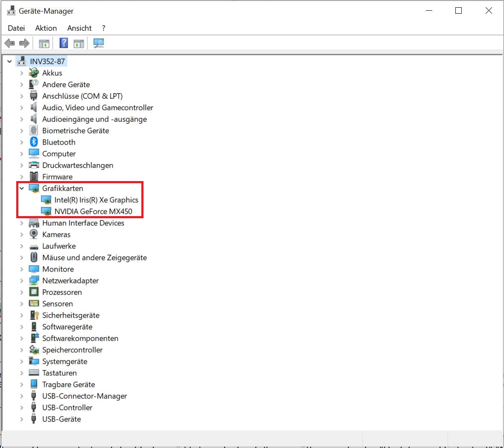Click the Akkus battery icon
This screenshot has width=504, height=448.
coord(34,73)
